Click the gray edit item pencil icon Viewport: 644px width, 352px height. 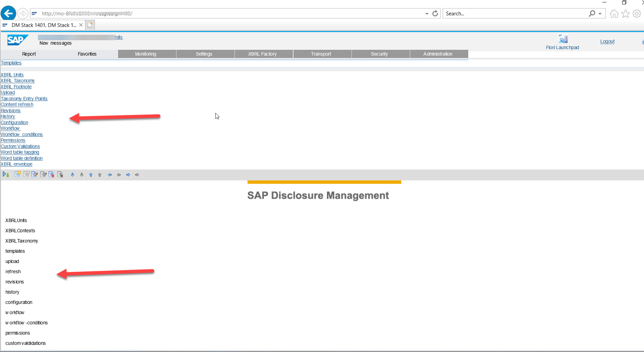pyautogui.click(x=43, y=174)
